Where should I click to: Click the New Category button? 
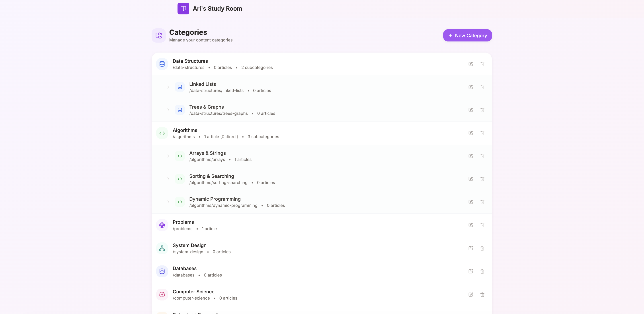pos(467,35)
